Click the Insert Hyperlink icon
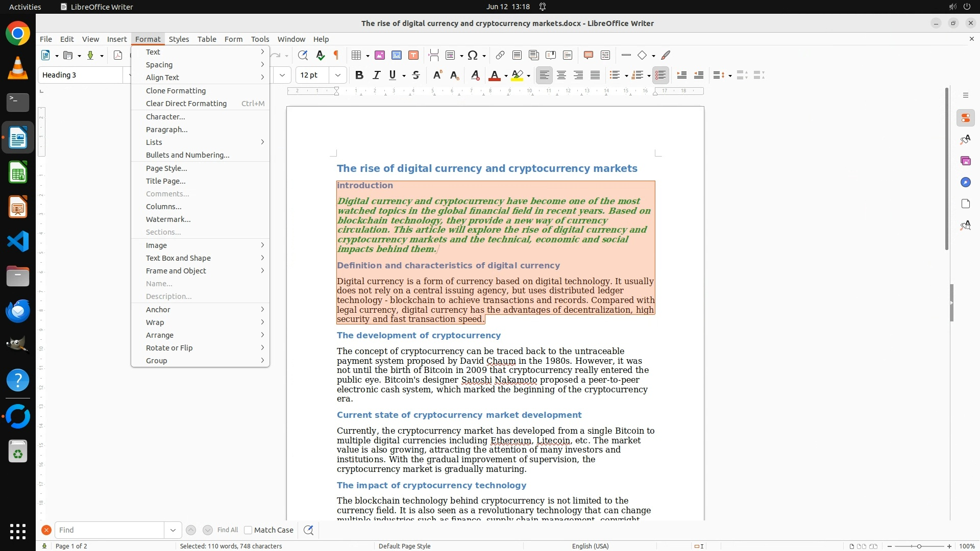Viewport: 980px width, 551px height. [500, 55]
